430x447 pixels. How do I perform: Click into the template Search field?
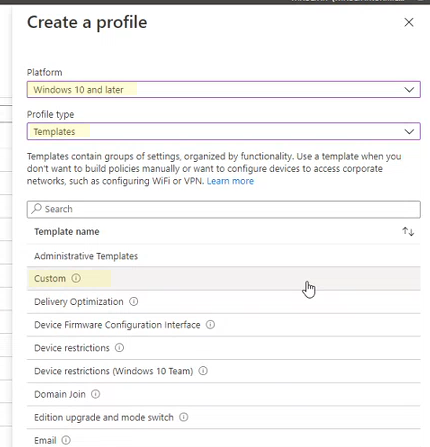(224, 209)
